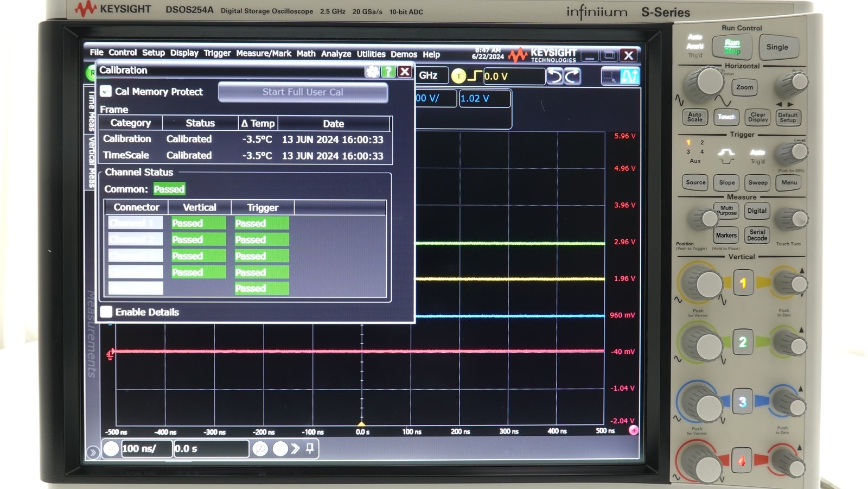Click the Vertical column header
This screenshot has height=489, width=868.
coord(199,207)
